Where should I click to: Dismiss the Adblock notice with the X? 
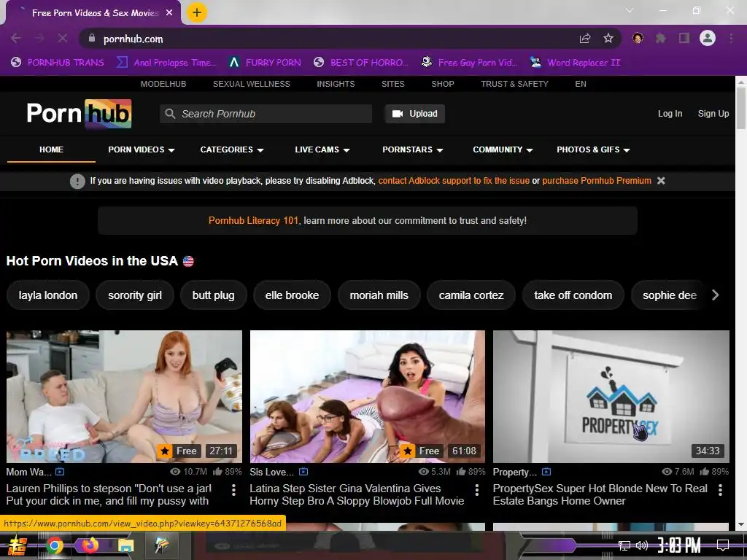pos(661,181)
